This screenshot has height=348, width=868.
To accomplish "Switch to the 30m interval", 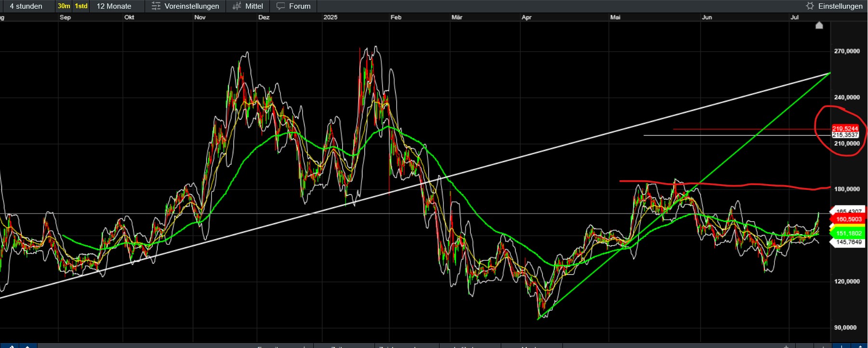I will [x=64, y=6].
